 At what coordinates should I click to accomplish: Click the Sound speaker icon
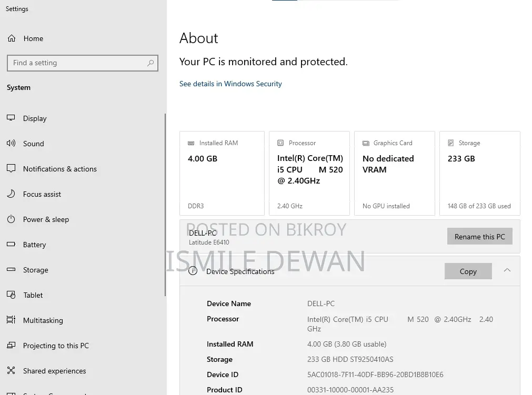point(11,143)
